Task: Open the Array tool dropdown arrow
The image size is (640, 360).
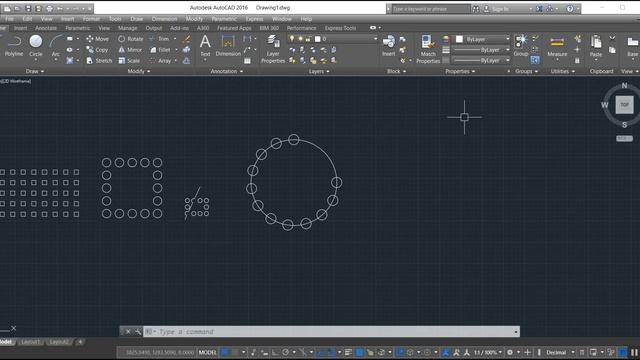Action: tap(176, 60)
